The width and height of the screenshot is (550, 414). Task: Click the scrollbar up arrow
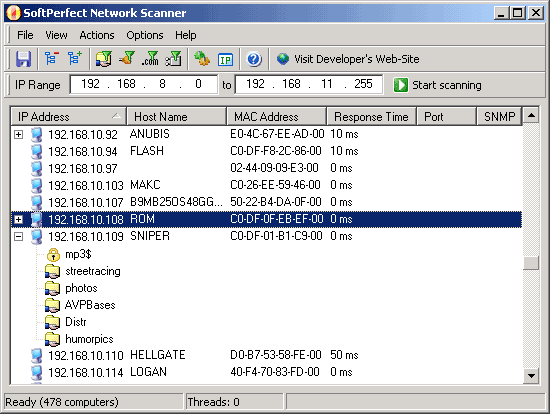point(531,115)
